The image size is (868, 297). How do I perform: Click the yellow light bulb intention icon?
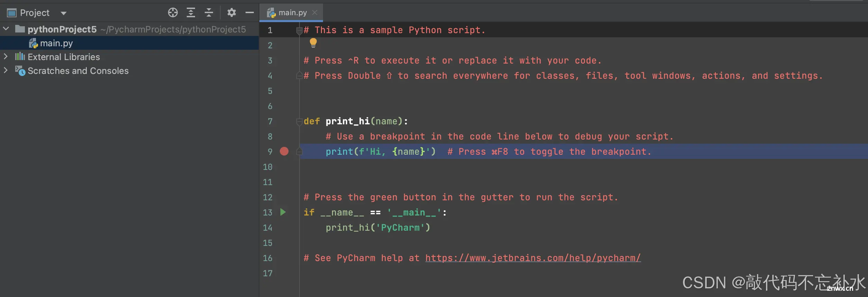click(x=313, y=43)
